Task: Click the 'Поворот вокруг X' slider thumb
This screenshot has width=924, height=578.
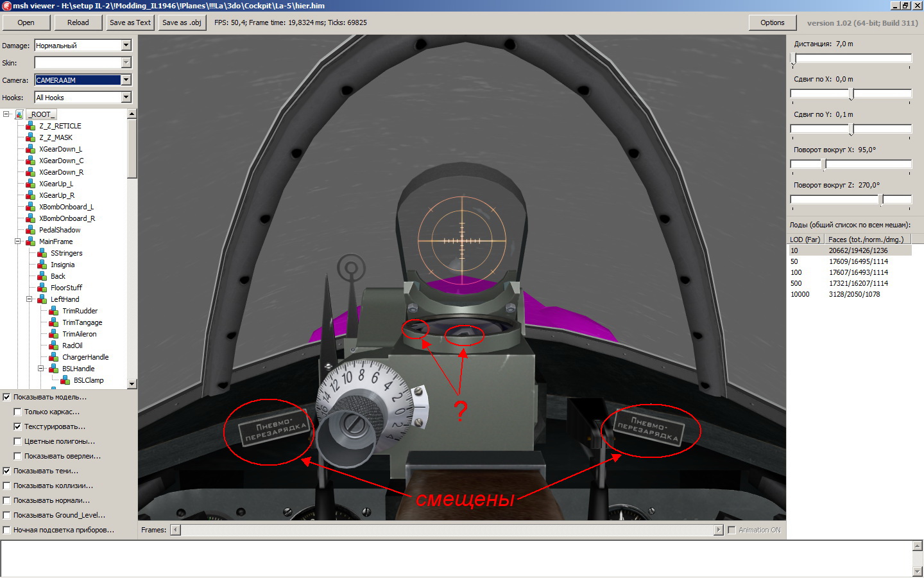Action: click(x=825, y=165)
